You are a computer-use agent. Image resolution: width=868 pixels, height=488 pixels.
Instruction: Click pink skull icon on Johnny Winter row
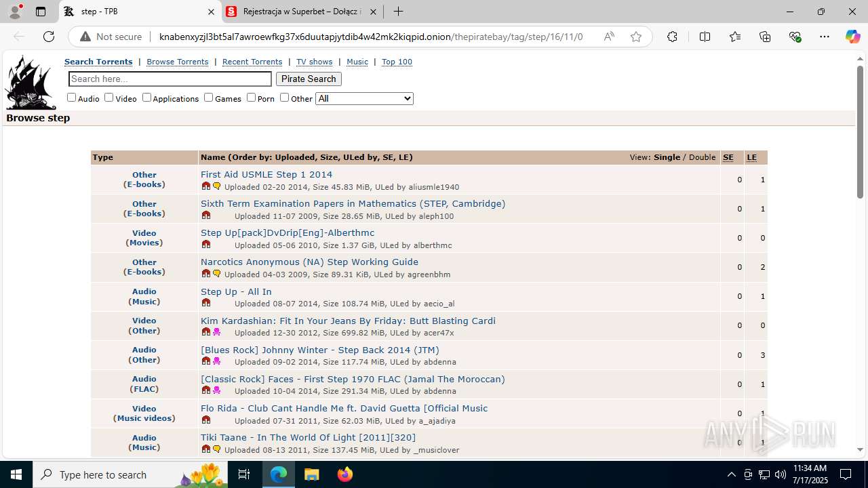pos(217,361)
